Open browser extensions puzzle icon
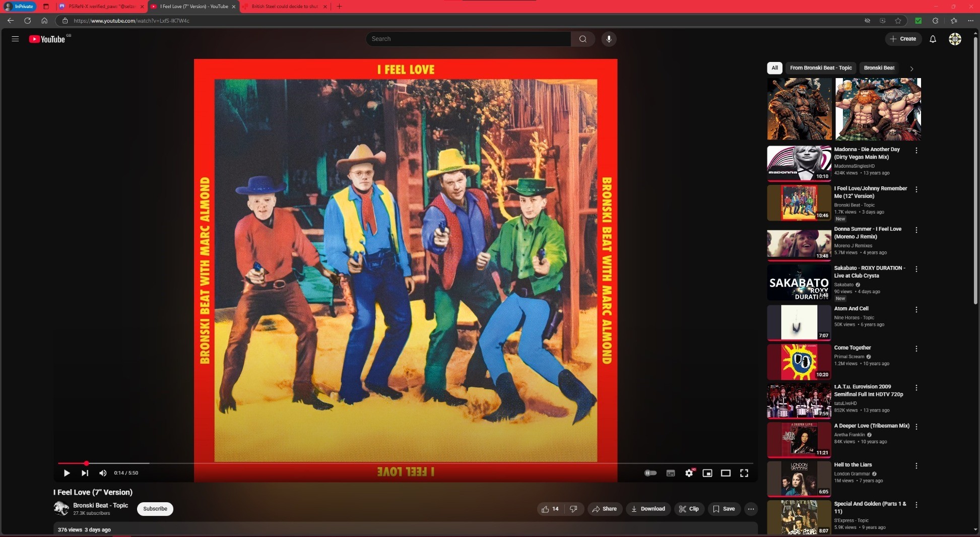Screen dimensions: 980x537 coord(936,21)
